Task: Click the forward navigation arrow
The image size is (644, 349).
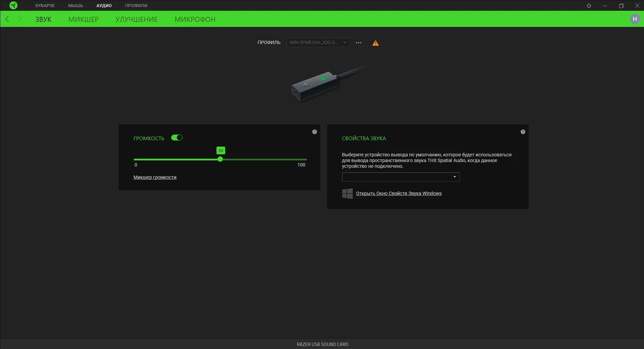Action: tap(20, 19)
